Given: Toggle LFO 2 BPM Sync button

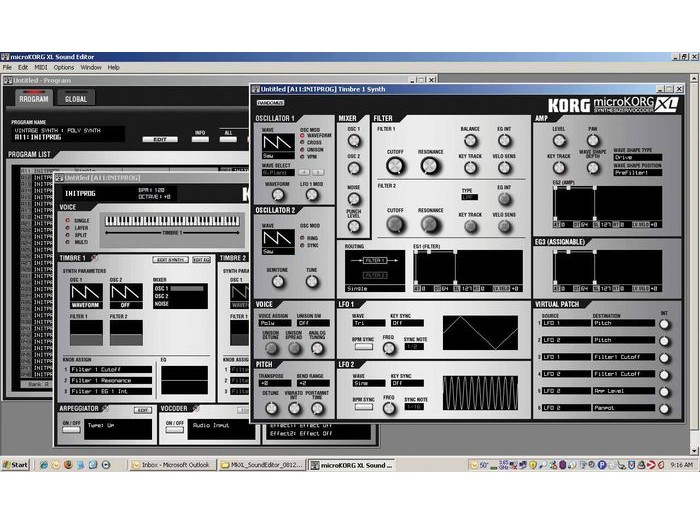Looking at the screenshot, I should coord(363,407).
